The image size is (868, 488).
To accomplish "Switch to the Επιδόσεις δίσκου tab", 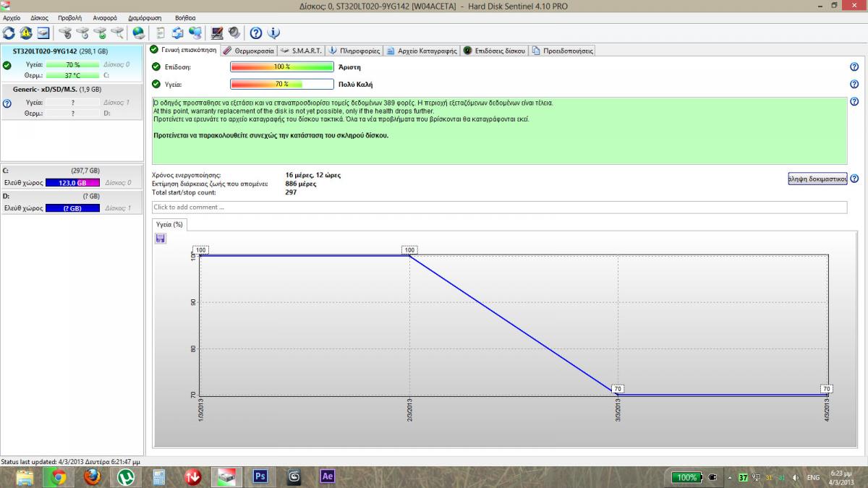I will tap(494, 51).
